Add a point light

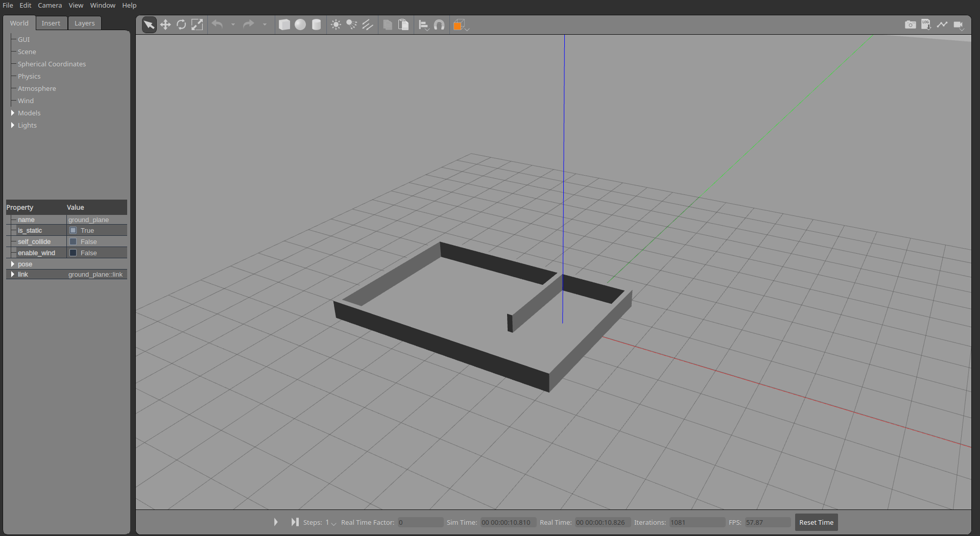[x=336, y=25]
